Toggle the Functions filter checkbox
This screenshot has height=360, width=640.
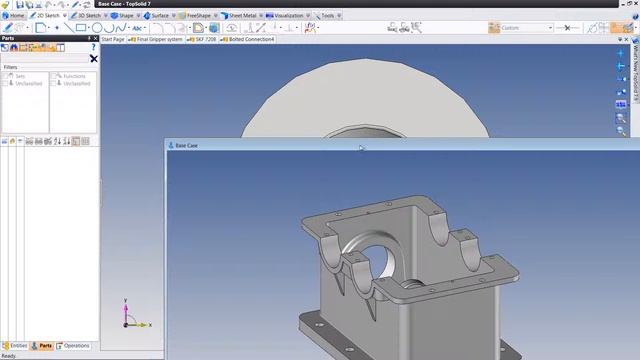[53, 76]
